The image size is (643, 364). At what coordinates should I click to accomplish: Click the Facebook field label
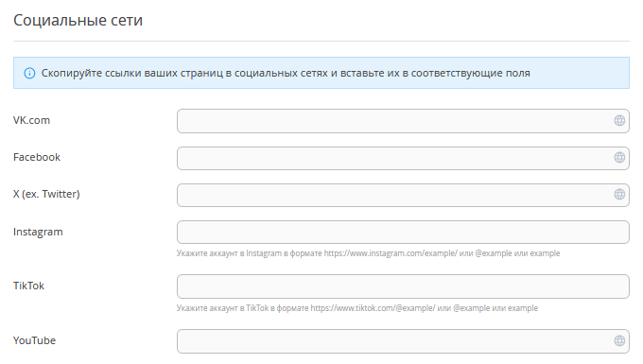[37, 157]
